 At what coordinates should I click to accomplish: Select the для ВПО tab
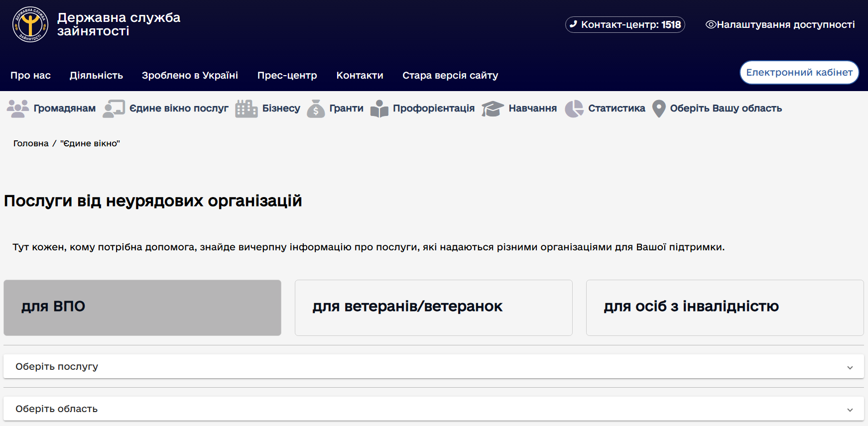coord(142,308)
